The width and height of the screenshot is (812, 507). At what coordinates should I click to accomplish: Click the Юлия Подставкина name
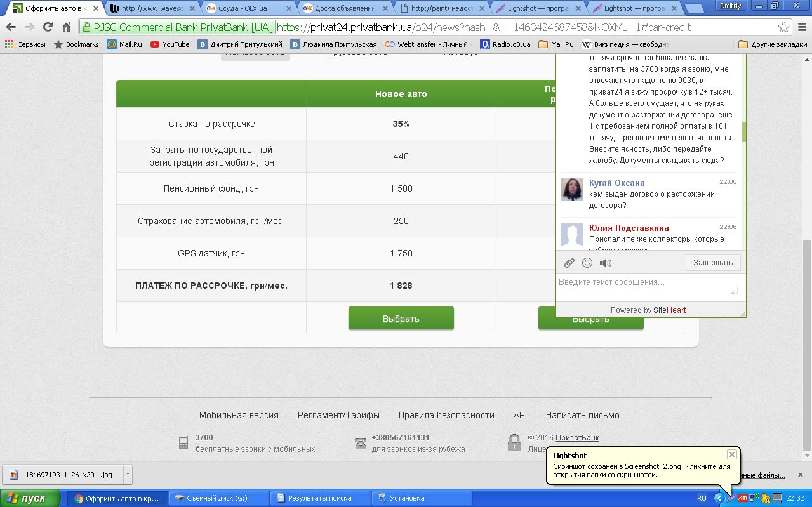click(629, 228)
